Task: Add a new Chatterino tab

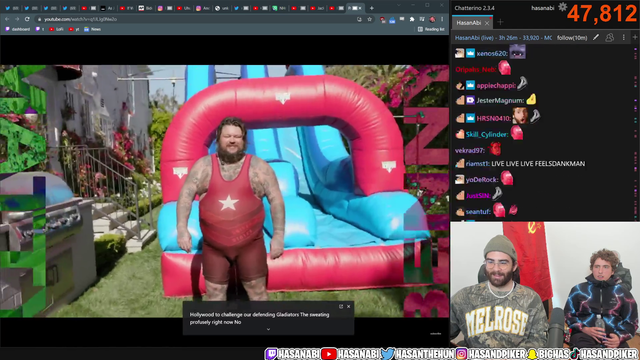Action: point(500,22)
